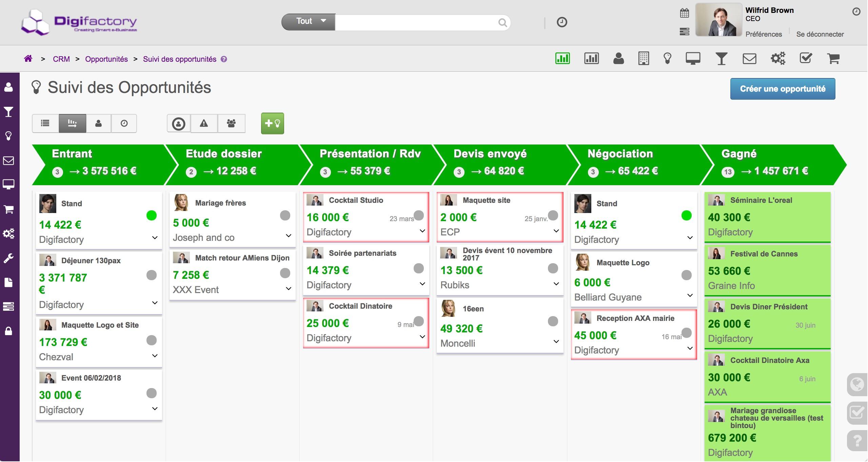Click the green add opportunity lightbulb button
This screenshot has width=868, height=462.
coord(273,123)
